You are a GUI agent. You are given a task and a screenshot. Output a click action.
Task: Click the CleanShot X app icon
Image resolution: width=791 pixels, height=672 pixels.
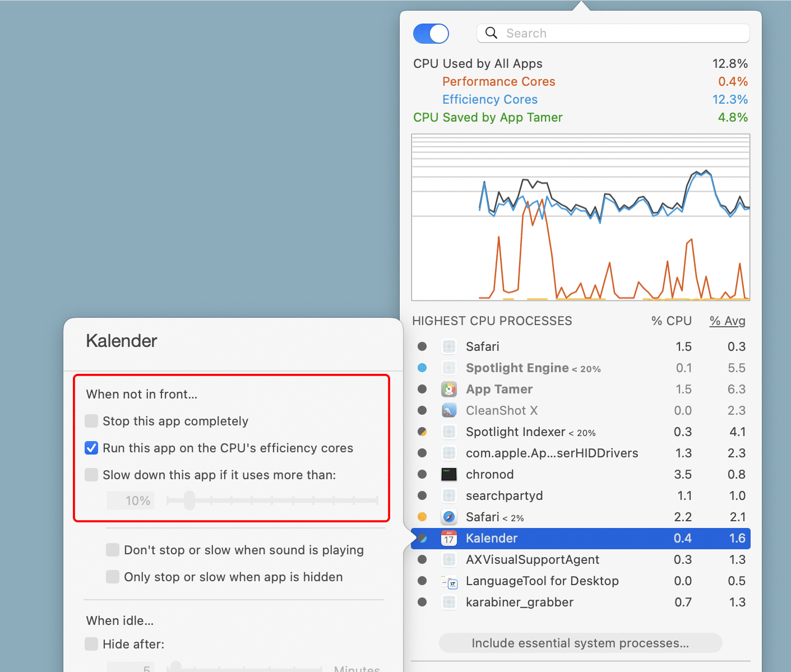(449, 410)
